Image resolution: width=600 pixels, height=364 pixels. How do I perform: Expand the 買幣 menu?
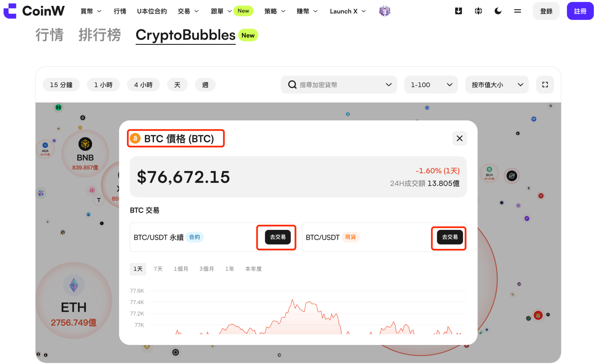coord(91,11)
